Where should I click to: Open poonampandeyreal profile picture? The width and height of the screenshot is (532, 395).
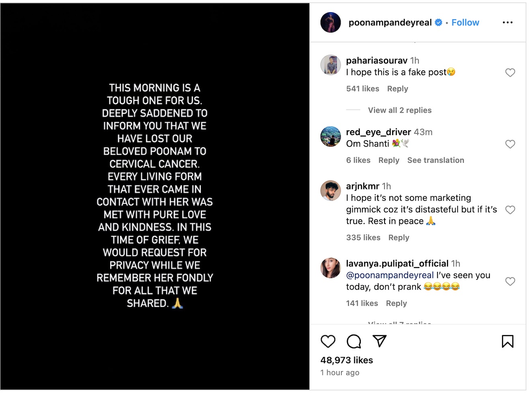pyautogui.click(x=330, y=23)
